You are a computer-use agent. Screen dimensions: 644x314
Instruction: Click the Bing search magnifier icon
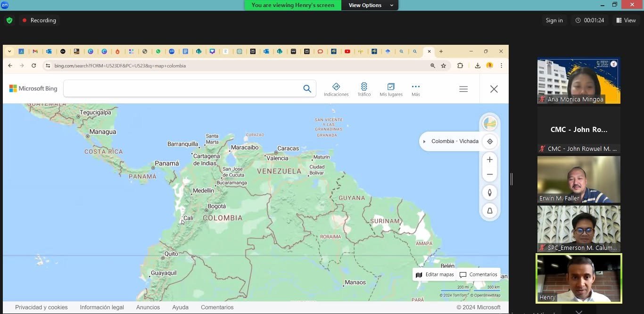[x=307, y=89]
